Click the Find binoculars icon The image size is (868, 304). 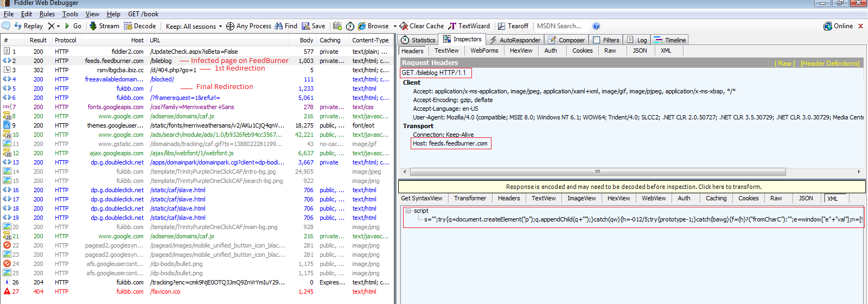(279, 26)
